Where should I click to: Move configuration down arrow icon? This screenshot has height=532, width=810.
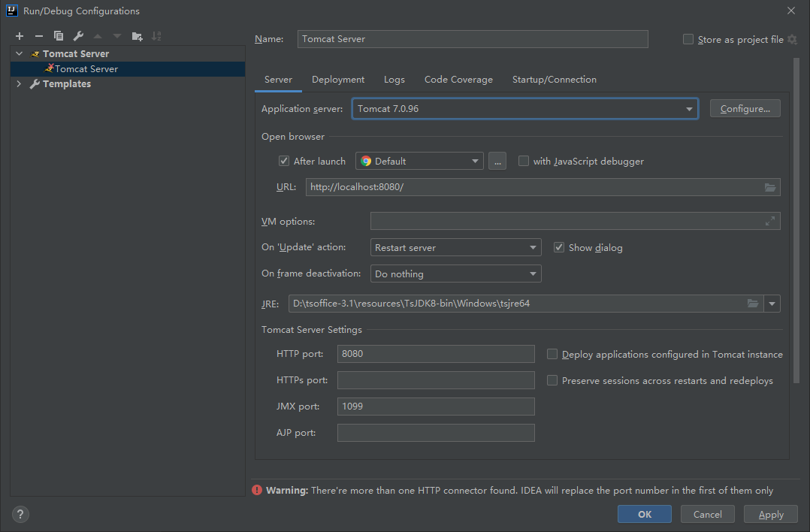coord(117,36)
